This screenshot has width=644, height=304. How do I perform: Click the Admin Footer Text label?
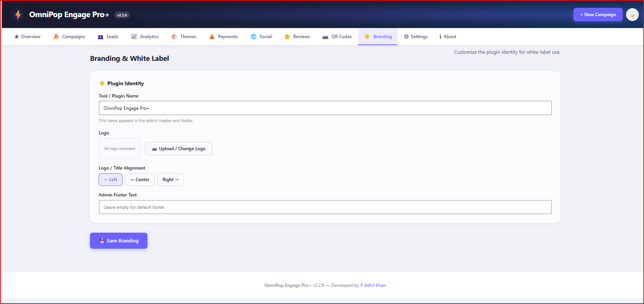(x=118, y=195)
